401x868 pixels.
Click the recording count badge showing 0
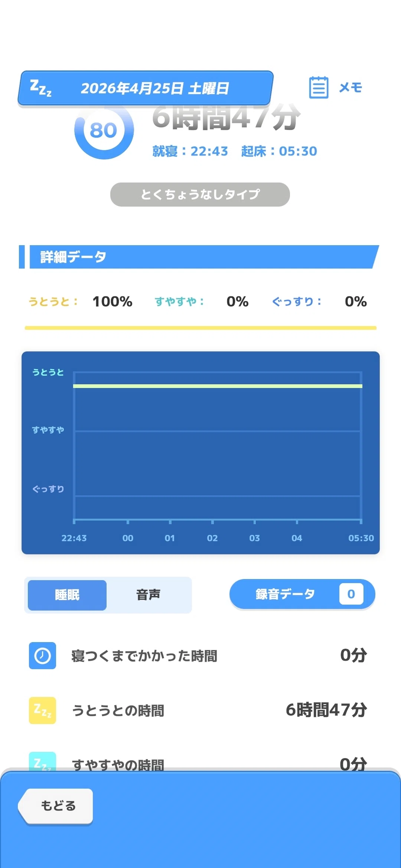point(351,594)
